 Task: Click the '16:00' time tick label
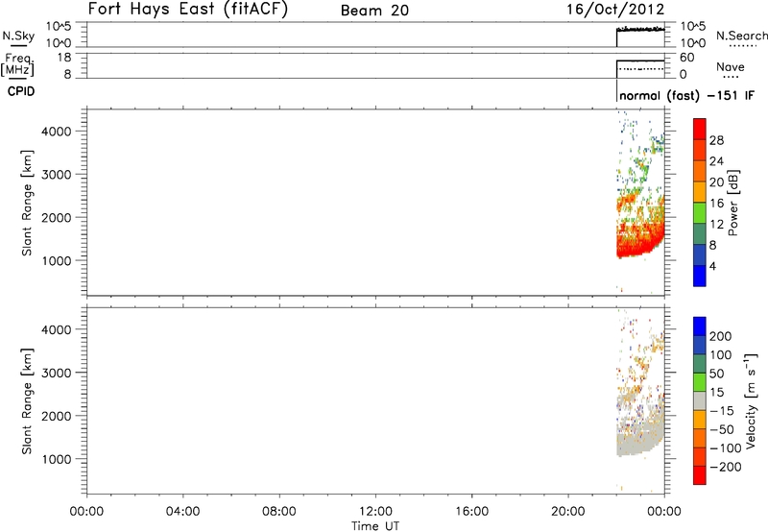coord(471,512)
